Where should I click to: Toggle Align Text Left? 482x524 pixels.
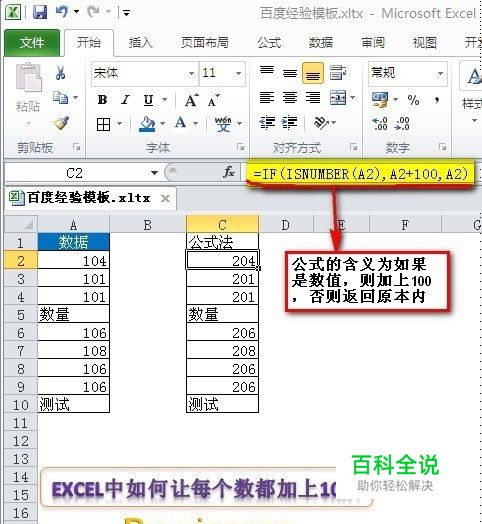[x=267, y=98]
